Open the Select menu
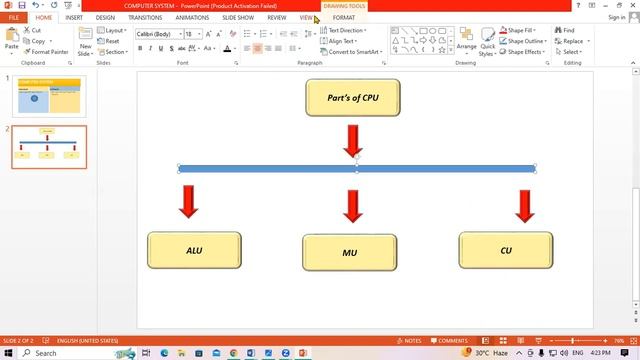The width and height of the screenshot is (640, 360). (568, 52)
